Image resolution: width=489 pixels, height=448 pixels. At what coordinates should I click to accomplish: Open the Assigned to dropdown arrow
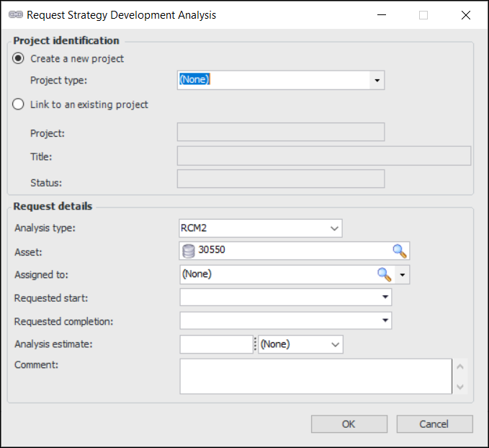(403, 274)
